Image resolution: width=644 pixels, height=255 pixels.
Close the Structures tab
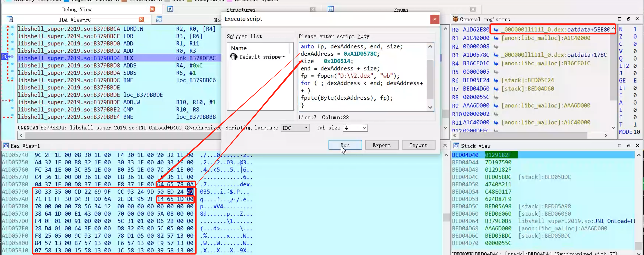(313, 10)
